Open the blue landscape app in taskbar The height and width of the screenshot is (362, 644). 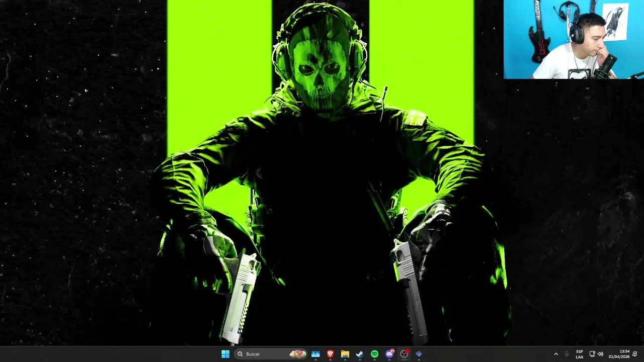(x=315, y=354)
